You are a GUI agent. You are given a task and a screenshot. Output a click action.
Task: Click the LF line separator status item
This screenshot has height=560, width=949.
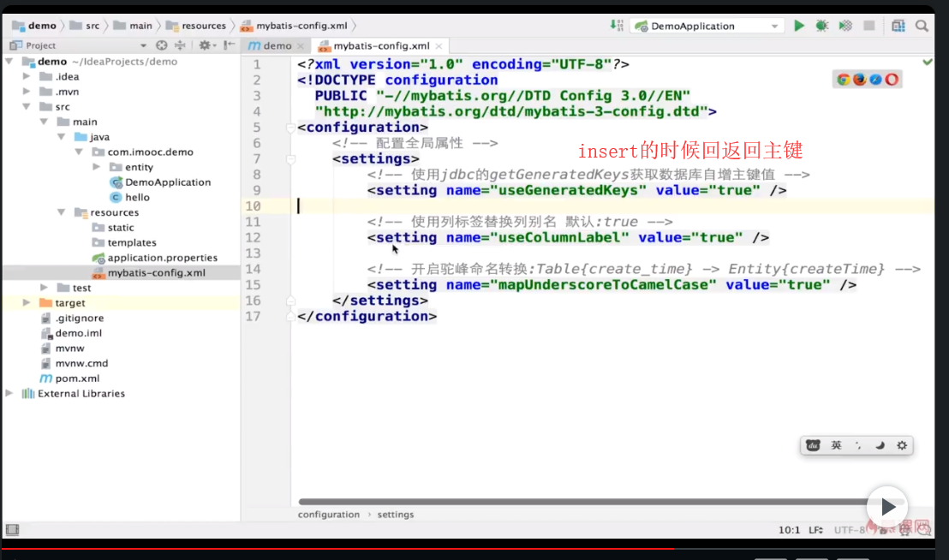coord(816,530)
